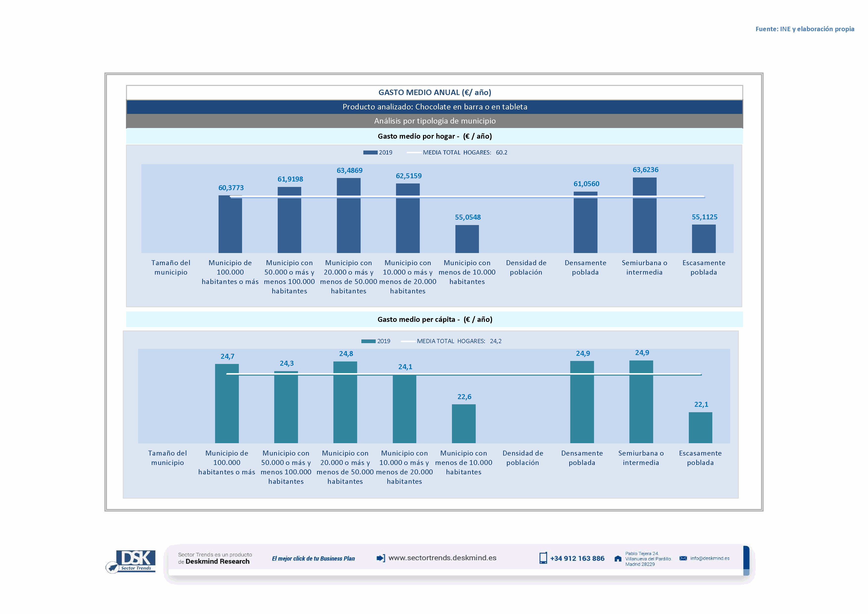
Task: Click the 'MEDIA TOTAL HOGARES: 60.2' legend entry
Action: pyautogui.click(x=465, y=153)
